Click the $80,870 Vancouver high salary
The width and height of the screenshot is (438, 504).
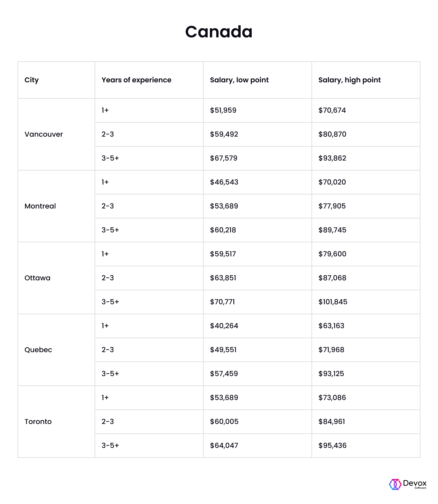(x=332, y=134)
